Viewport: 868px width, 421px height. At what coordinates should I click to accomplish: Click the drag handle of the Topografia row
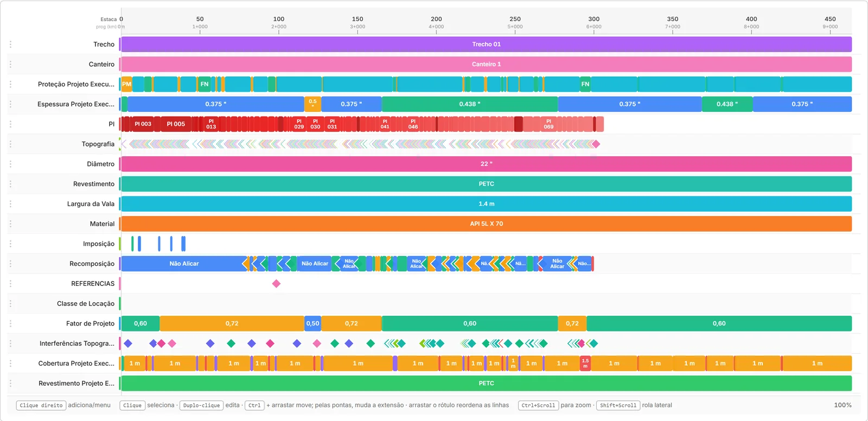(x=10, y=144)
